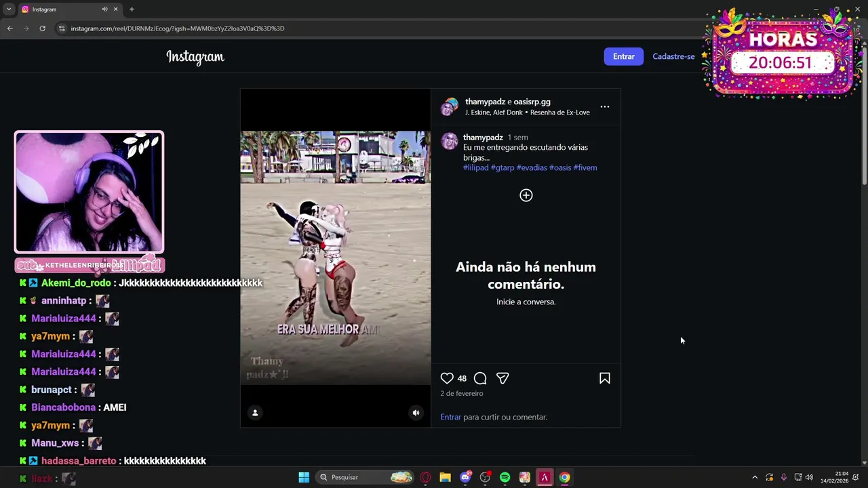
Task: Open the Cadastre-se sign-up link
Action: click(673, 56)
